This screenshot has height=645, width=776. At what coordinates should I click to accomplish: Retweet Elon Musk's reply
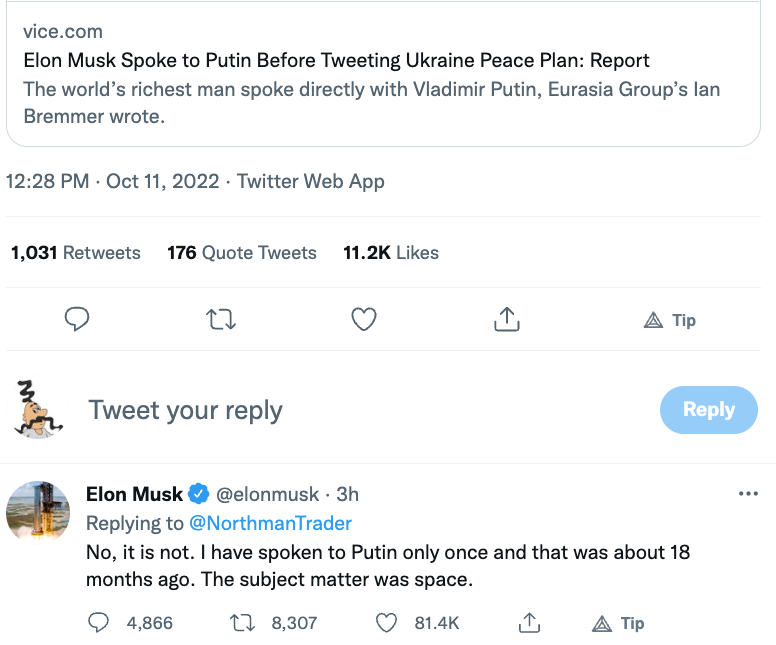243,623
